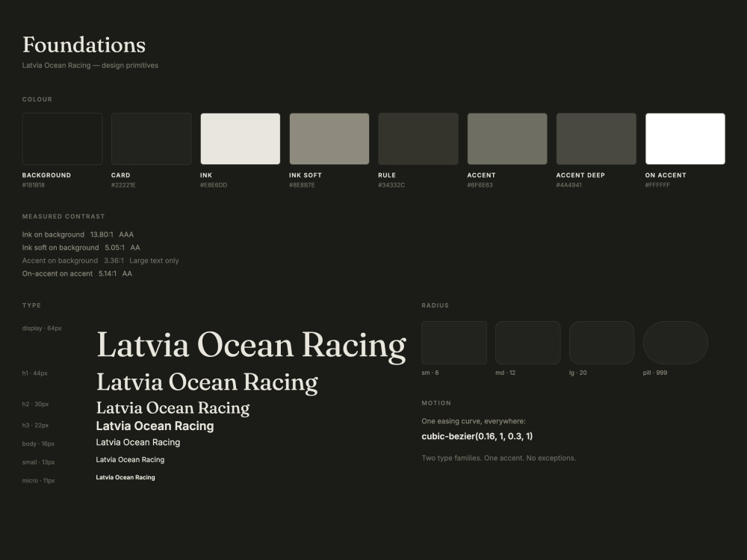Click the 'Ink soft on background 5.05:1' row

81,248
